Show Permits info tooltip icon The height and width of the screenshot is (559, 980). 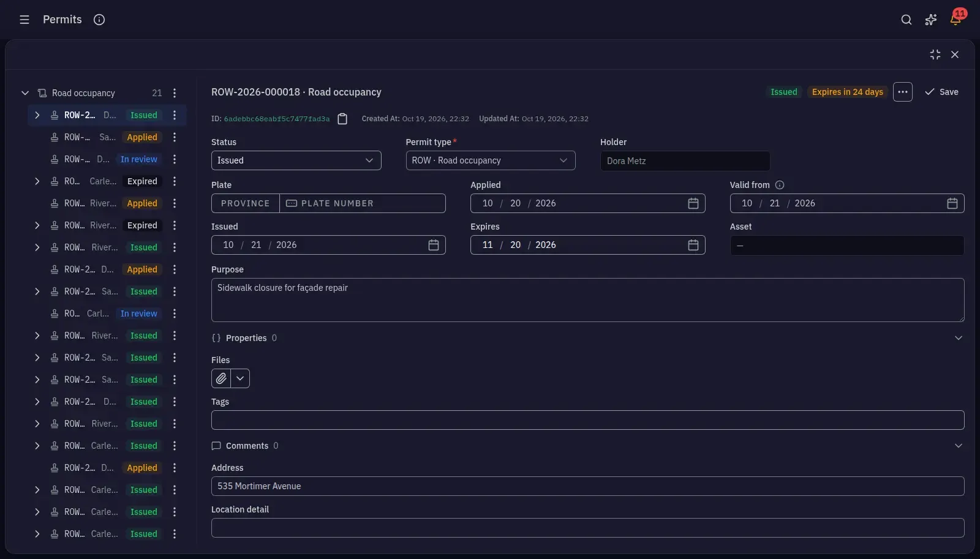(x=99, y=20)
